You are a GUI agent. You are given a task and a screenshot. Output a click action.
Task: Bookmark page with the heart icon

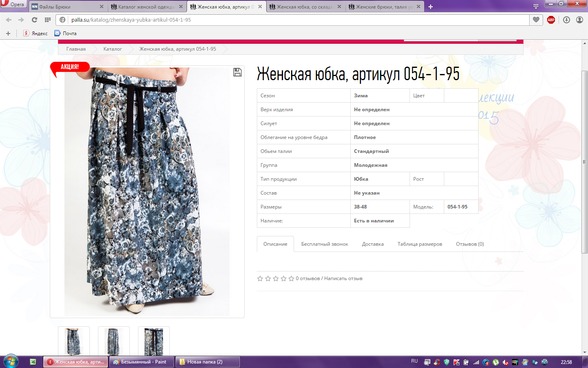(536, 20)
